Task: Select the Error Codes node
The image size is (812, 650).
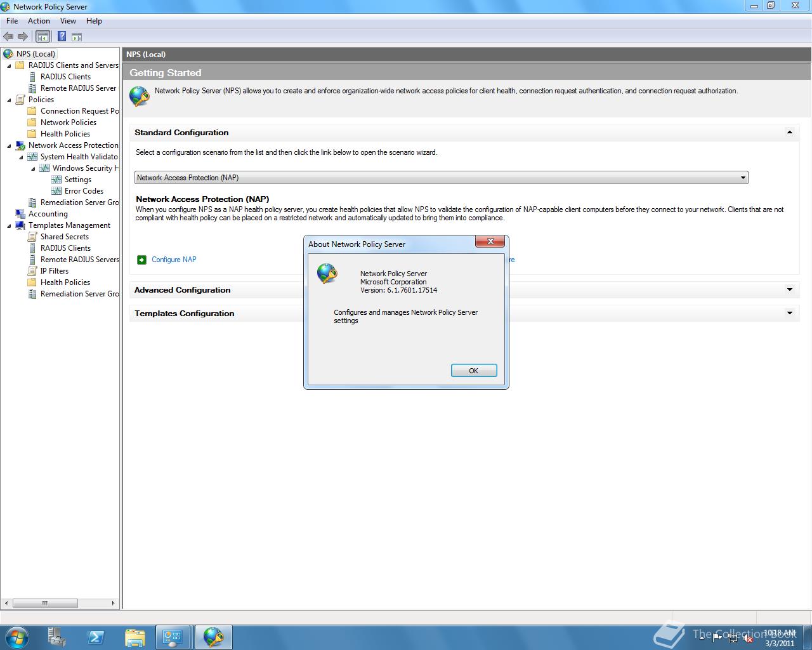Action: click(x=84, y=191)
